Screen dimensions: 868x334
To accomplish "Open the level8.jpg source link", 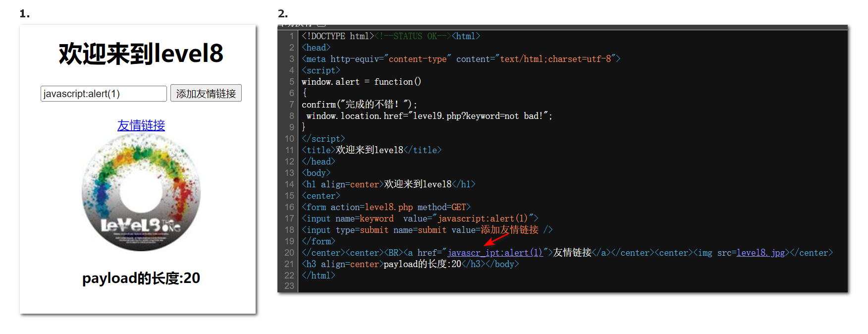I will coord(760,253).
